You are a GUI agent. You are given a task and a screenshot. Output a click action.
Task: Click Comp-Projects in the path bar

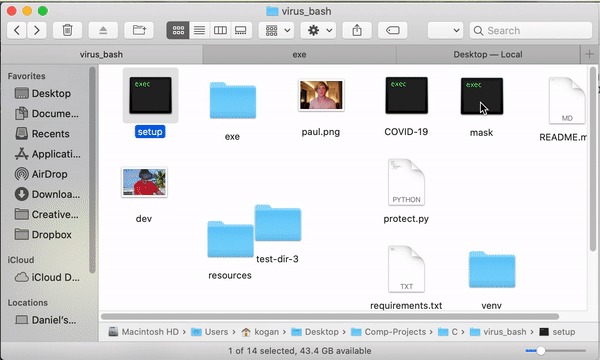388,332
